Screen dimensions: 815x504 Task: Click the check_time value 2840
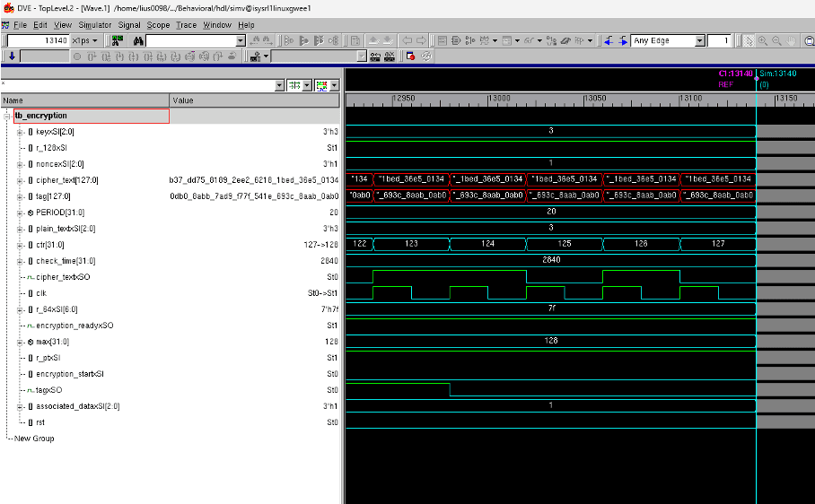click(x=551, y=259)
